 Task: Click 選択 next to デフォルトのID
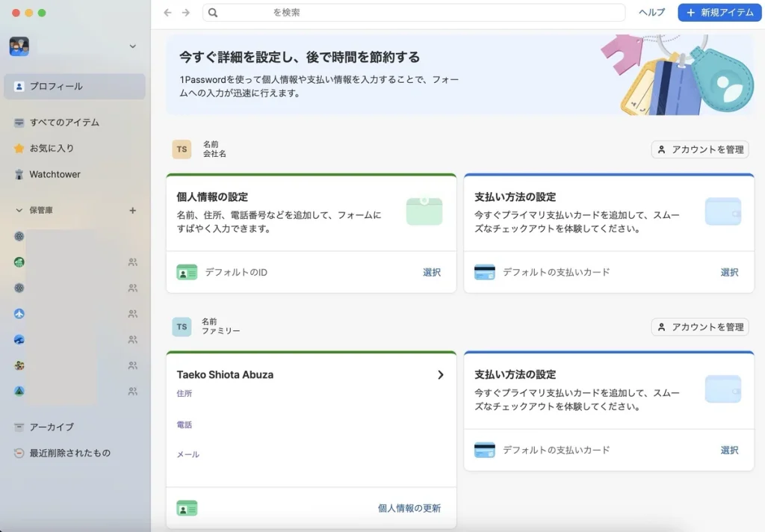(x=432, y=273)
